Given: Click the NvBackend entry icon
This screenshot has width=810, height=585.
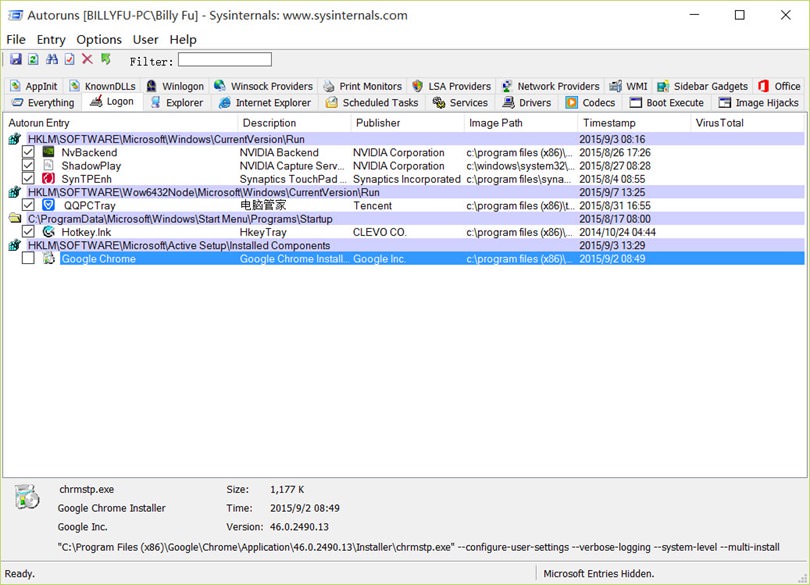Looking at the screenshot, I should 48,152.
